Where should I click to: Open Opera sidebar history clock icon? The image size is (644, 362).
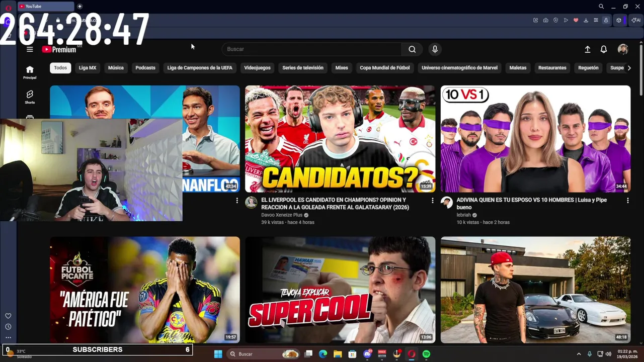8,327
